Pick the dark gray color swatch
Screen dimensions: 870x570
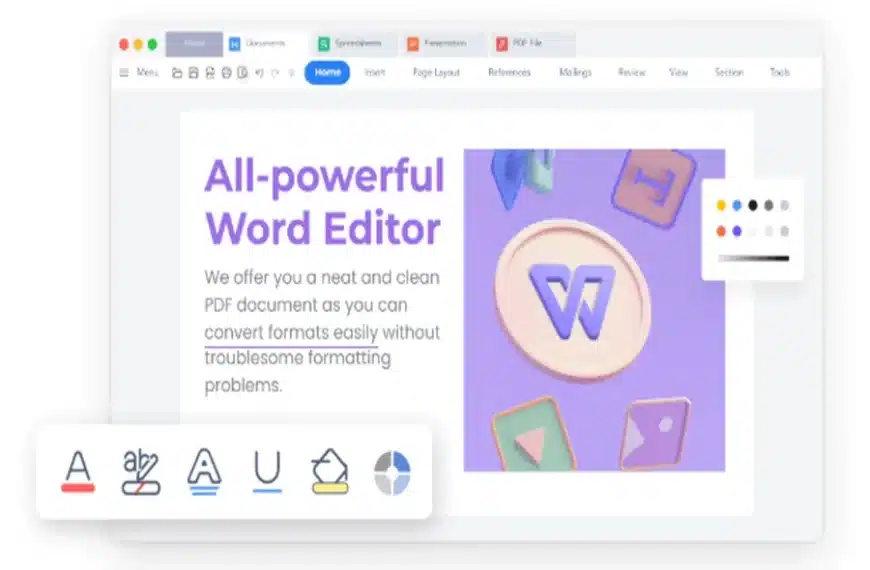tap(768, 205)
